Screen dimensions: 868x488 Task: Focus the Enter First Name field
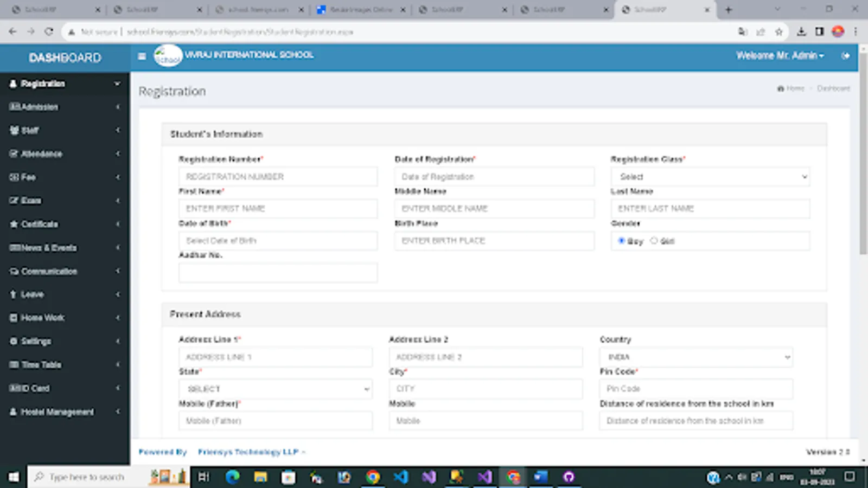point(278,209)
